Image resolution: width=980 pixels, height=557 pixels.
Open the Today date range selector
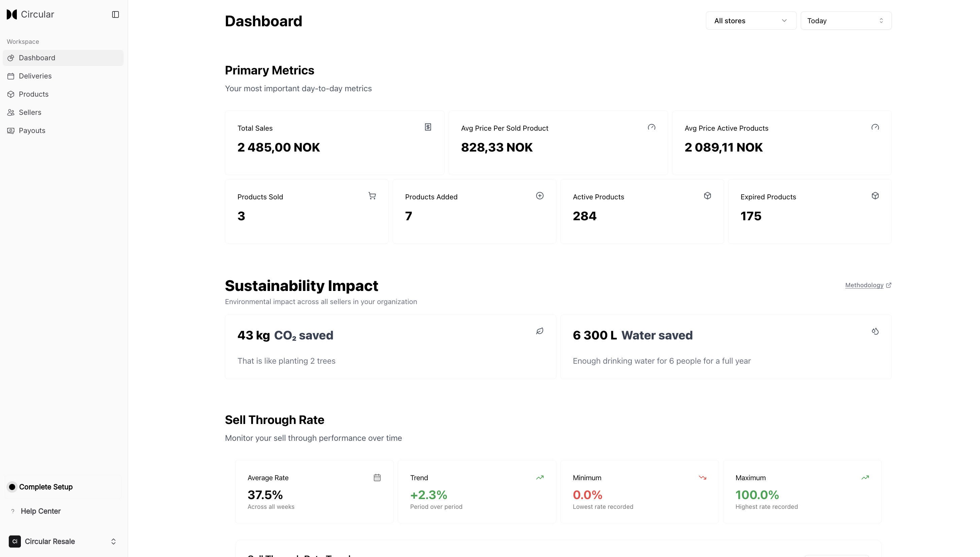tap(845, 21)
